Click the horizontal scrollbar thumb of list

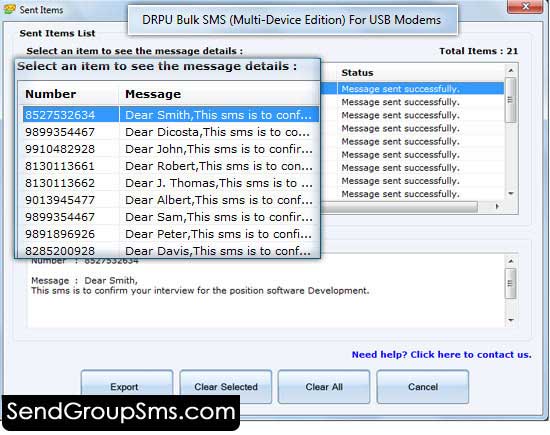point(400,207)
